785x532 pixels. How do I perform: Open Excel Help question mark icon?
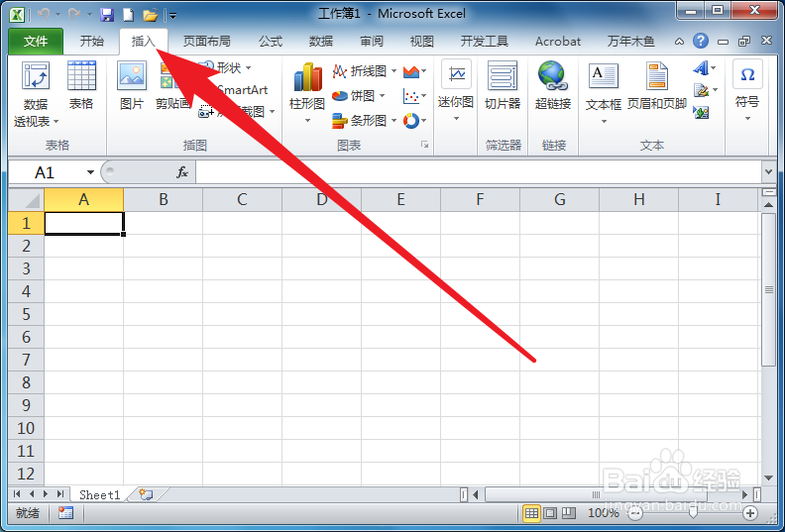pyautogui.click(x=701, y=41)
